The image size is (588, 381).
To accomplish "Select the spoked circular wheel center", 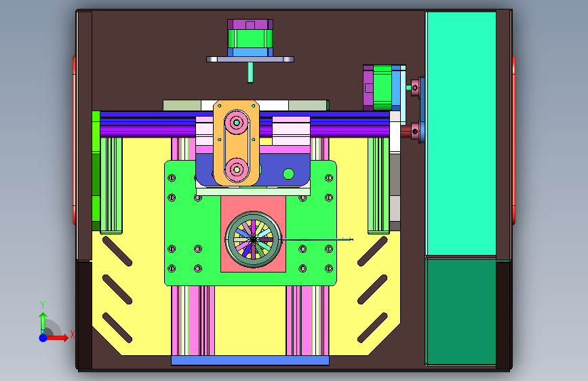I will coord(253,239).
